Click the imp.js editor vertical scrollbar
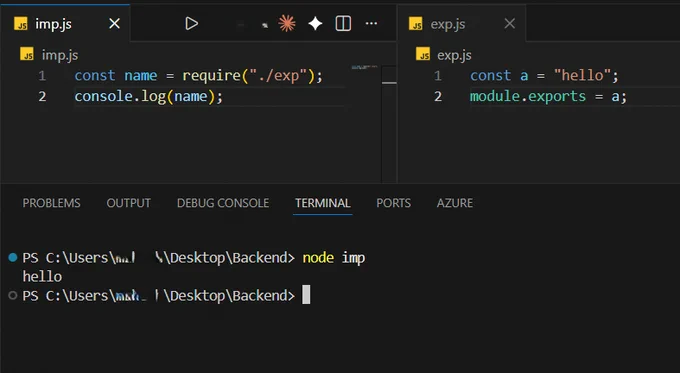 pos(389,124)
